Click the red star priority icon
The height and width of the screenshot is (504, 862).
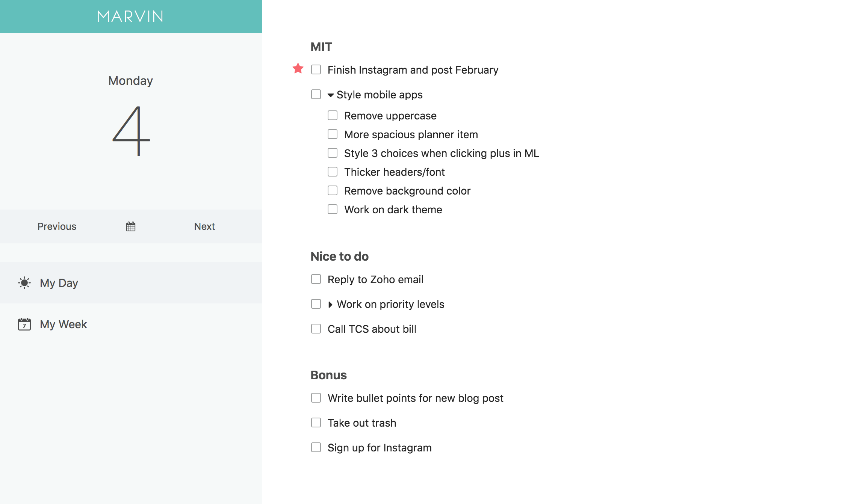(x=298, y=68)
